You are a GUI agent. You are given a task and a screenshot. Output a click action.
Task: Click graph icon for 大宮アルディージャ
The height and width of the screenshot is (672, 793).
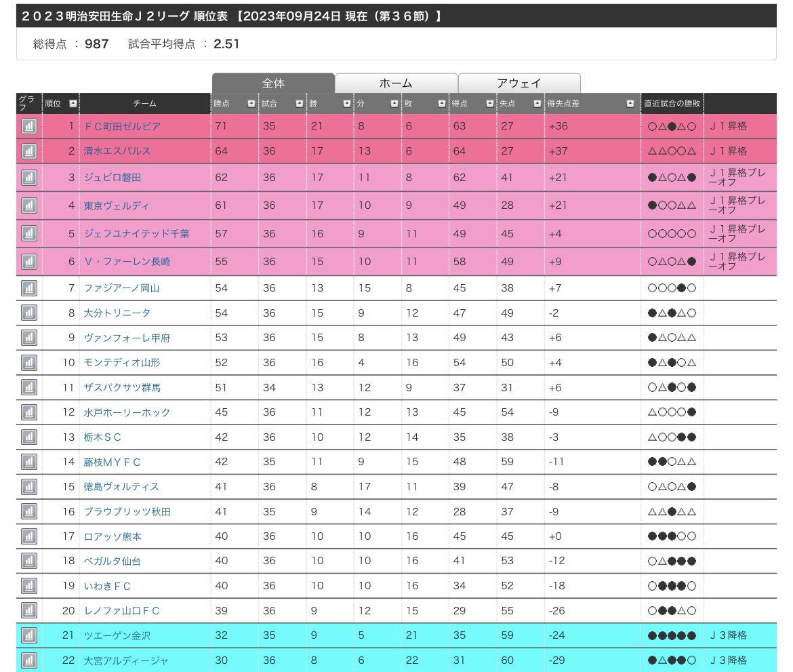28,660
